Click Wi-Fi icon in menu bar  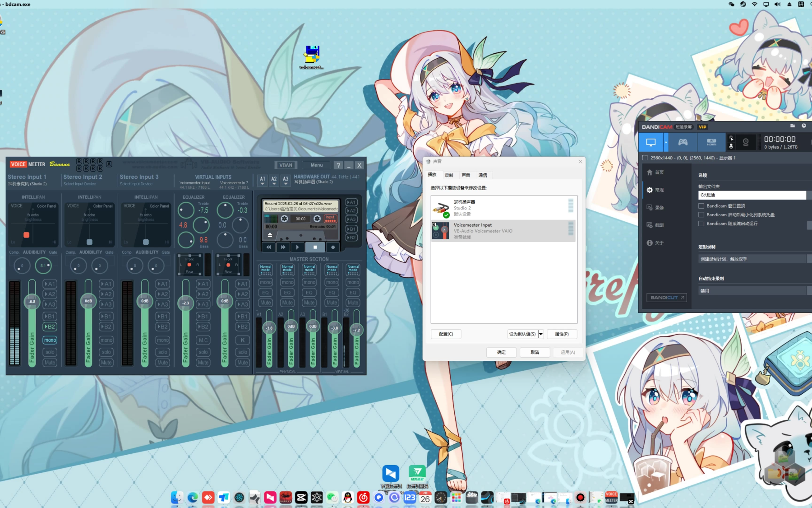(x=754, y=4)
